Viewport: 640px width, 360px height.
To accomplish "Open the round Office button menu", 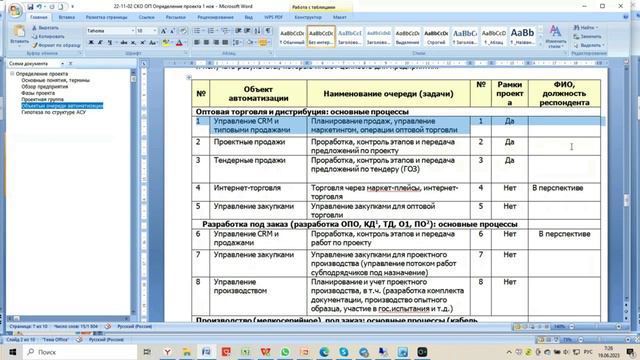I will (15, 10).
